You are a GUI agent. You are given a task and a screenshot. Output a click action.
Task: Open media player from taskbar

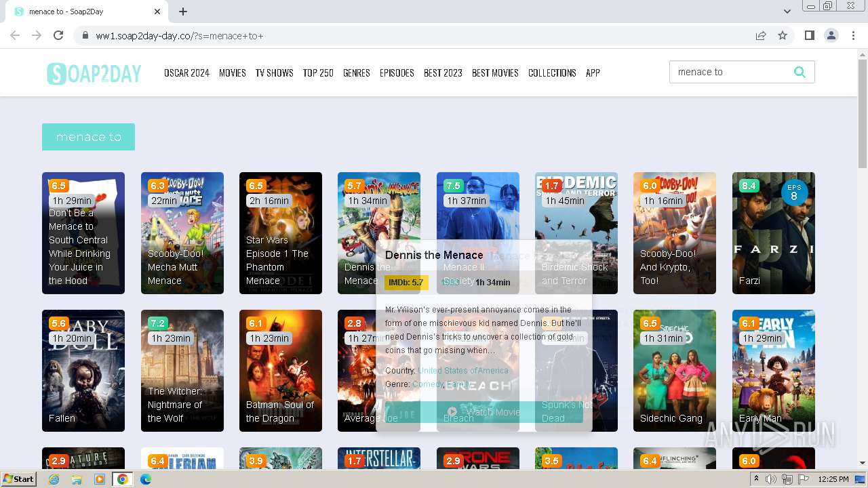[x=100, y=479]
